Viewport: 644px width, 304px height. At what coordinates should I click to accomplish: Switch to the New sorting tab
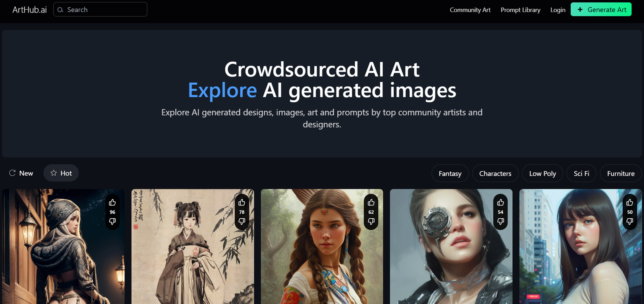(x=21, y=173)
